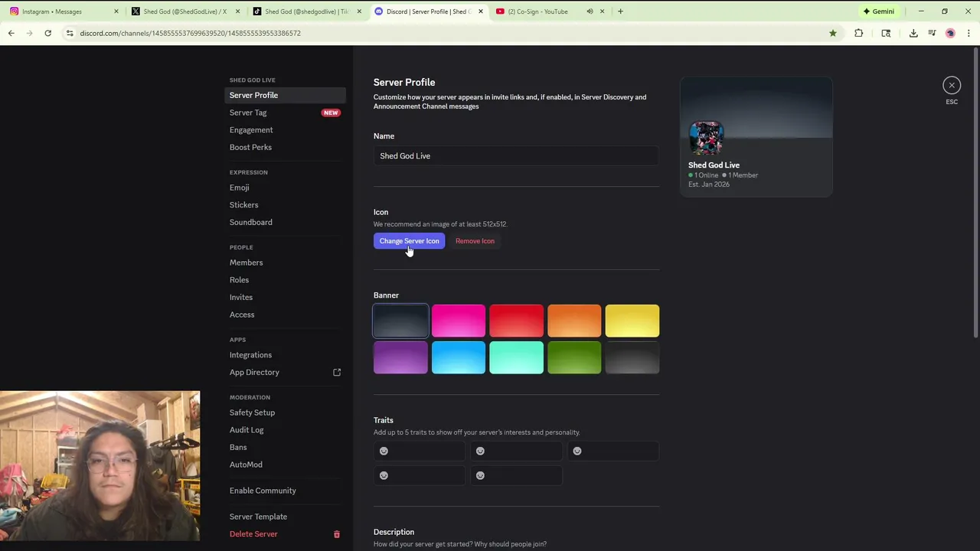Viewport: 980px width, 551px height.
Task: Select the Discord Server Profile browser tab
Action: tap(428, 11)
